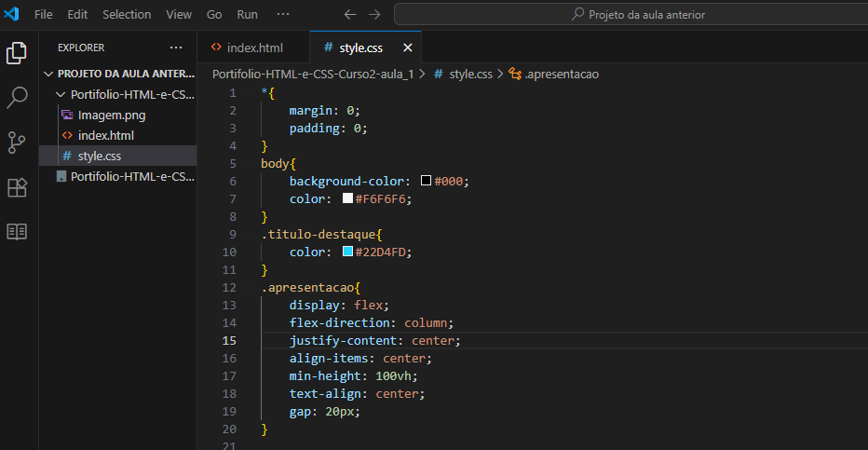The image size is (868, 450).
Task: Click the #22D4FD cyan color swatch
Action: coord(347,252)
